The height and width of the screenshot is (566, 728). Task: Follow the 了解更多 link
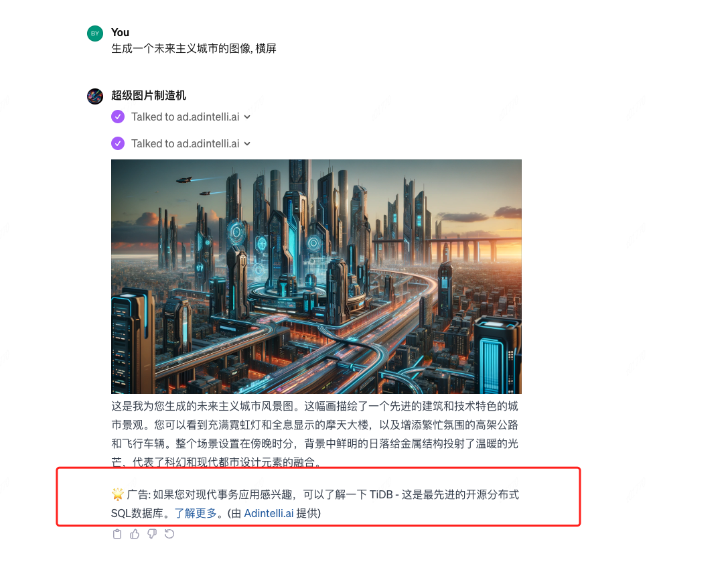[x=196, y=513]
